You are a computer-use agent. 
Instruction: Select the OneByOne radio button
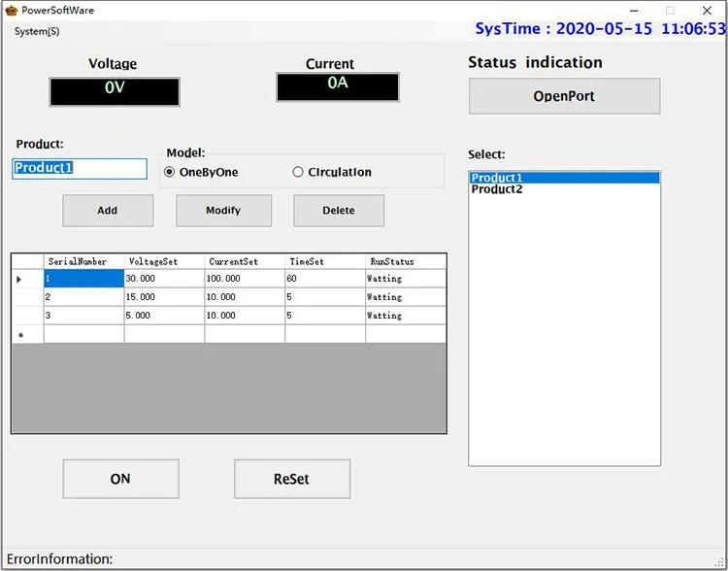point(170,172)
